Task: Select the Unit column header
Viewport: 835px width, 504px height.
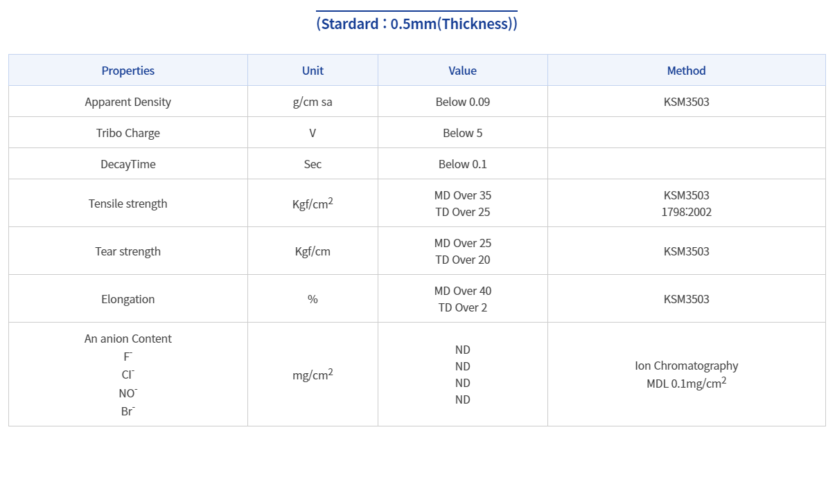Action: 313,71
